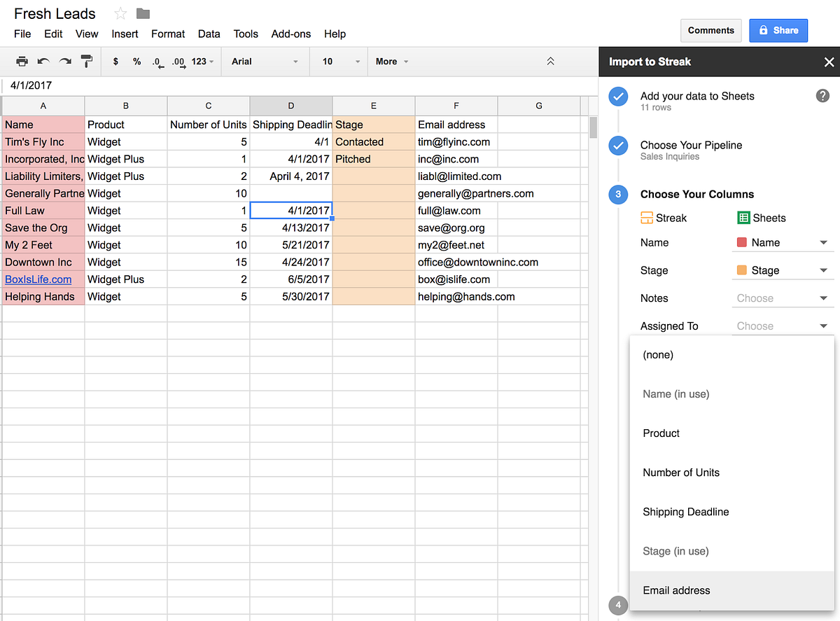Move document with the folder icon
The width and height of the screenshot is (840, 621).
(x=143, y=13)
